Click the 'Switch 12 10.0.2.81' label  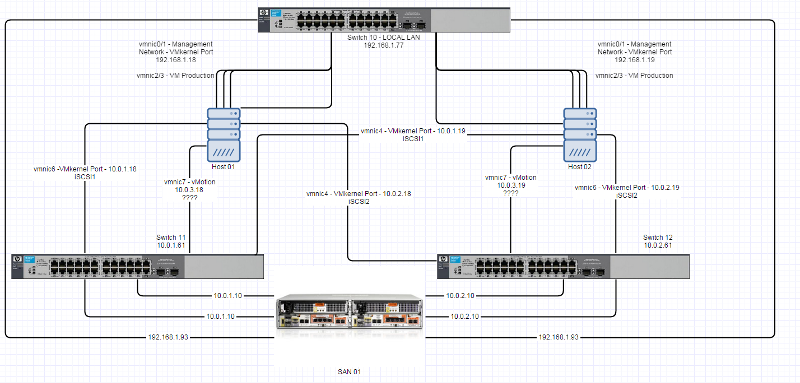658,241
